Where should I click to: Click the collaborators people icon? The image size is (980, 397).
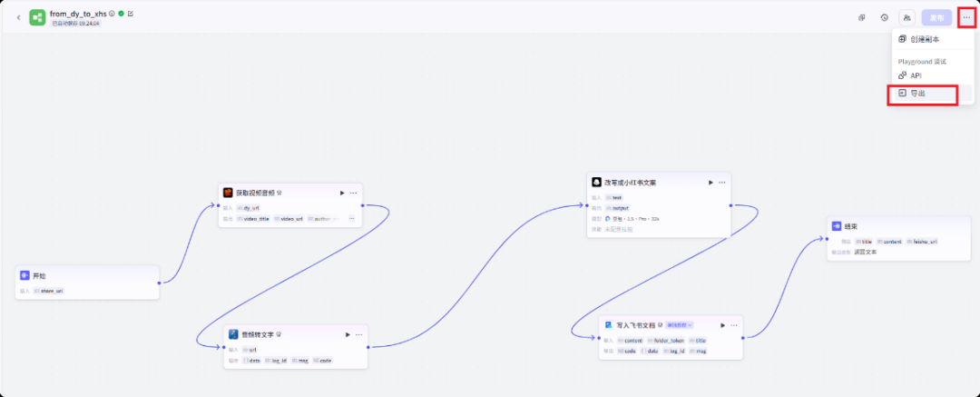[906, 17]
